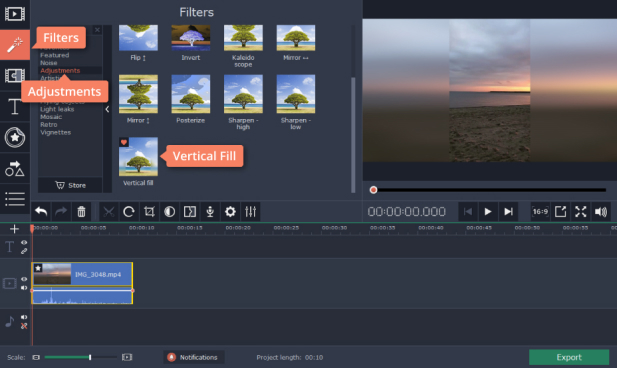Viewport: 617px width, 368px height.
Task: Open the Callouts shapes tab
Action: click(15, 168)
